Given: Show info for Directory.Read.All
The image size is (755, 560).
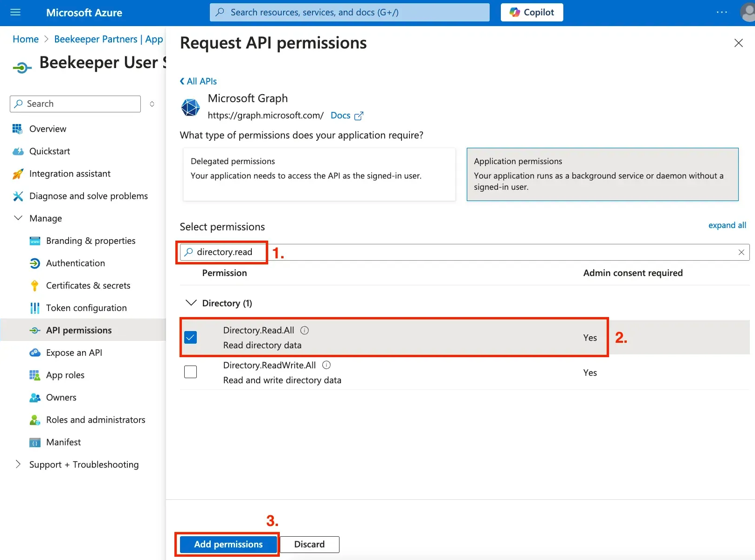Looking at the screenshot, I should [305, 331].
